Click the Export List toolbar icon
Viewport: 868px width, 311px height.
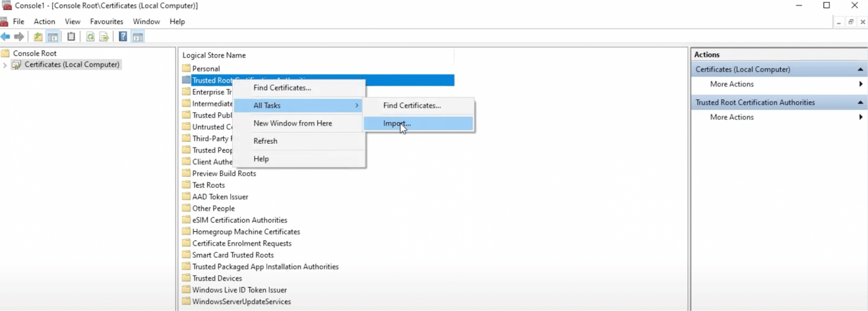104,37
